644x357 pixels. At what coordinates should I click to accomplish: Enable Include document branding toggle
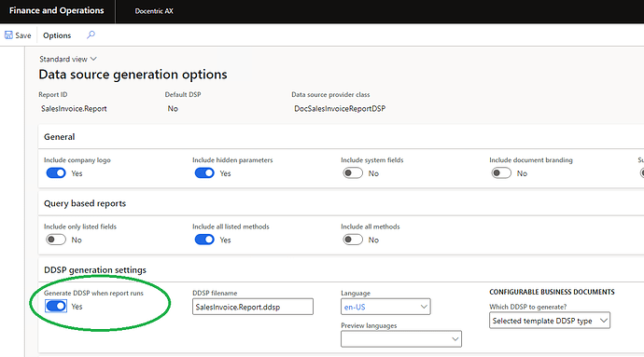(501, 173)
